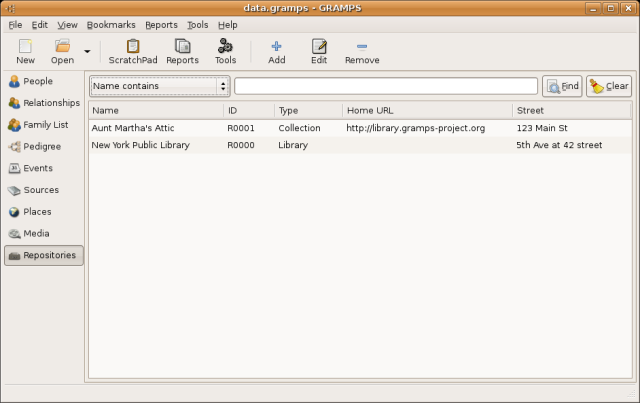Edit the selected repository entry

click(319, 51)
